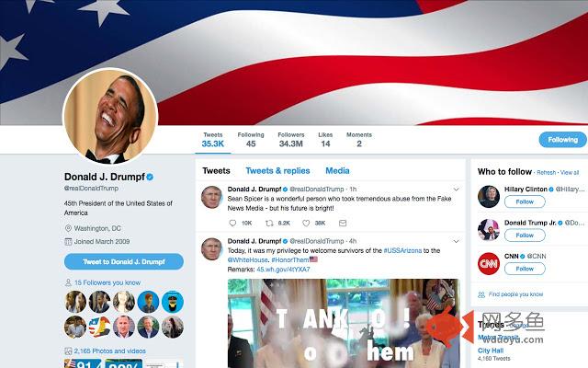This screenshot has width=588, height=368.
Task: Click the retweet icon on the Sean Spicer tweet
Action: (269, 223)
